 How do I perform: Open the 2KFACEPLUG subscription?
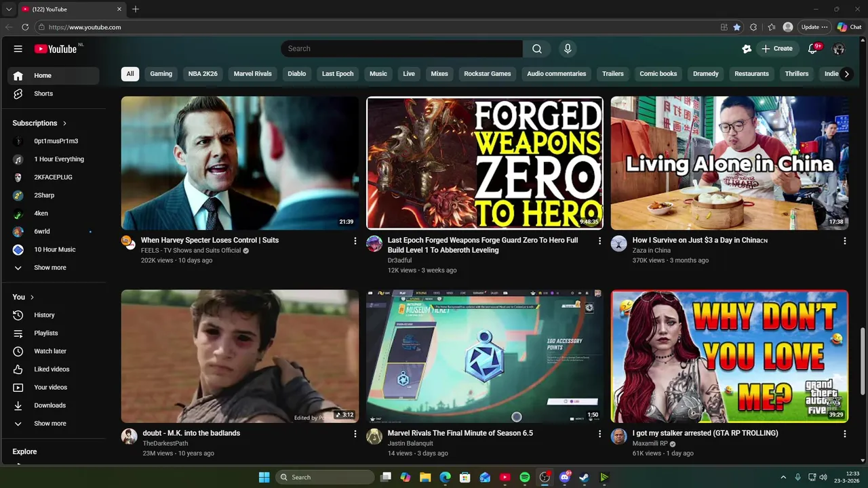53,178
